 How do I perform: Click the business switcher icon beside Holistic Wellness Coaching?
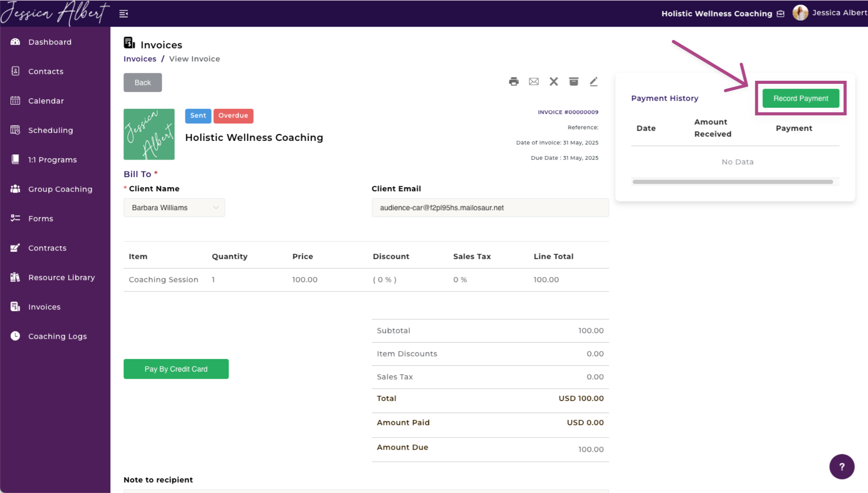click(780, 14)
